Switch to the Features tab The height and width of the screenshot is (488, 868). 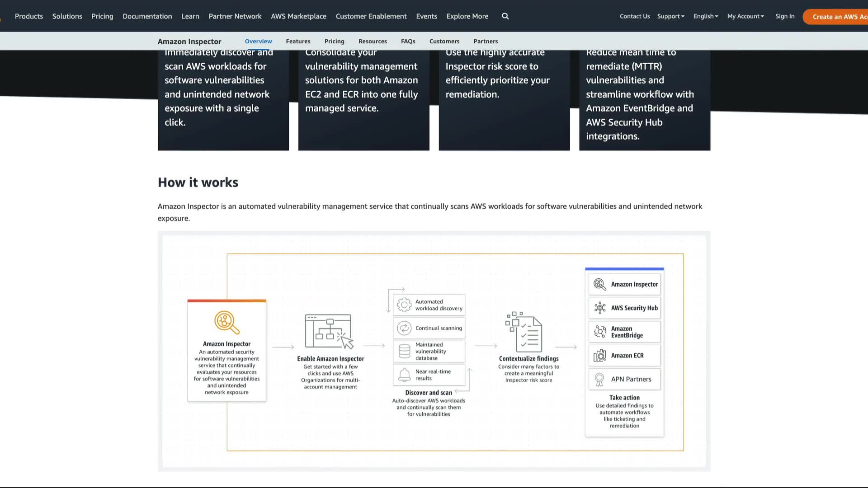[x=298, y=41]
